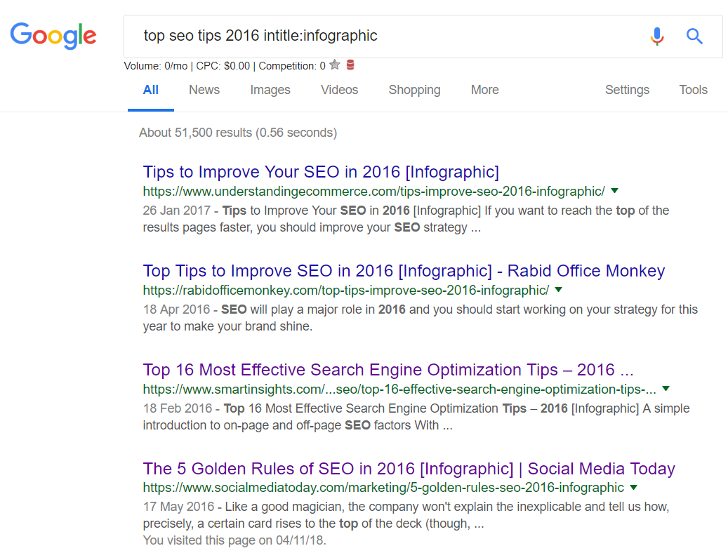
Task: Click dropdown arrow next to smartinsights.com URL
Action: 666,389
